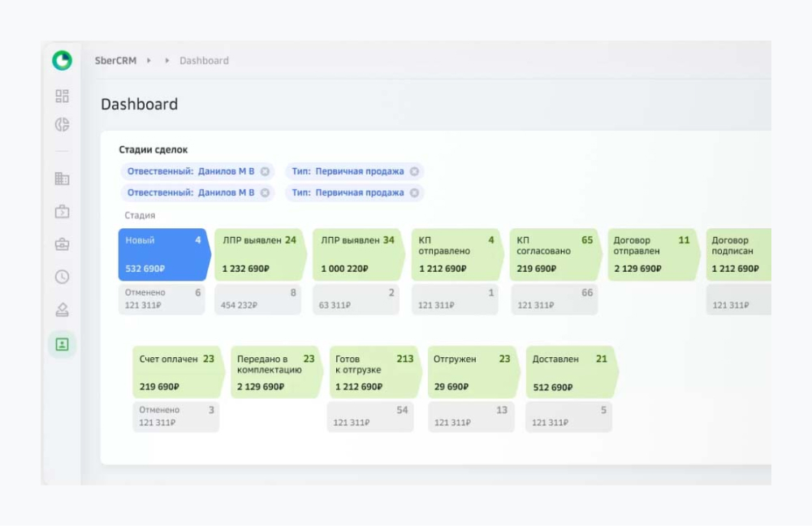This screenshot has width=812, height=526.
Task: Open the pie chart analytics icon
Action: [x=62, y=125]
